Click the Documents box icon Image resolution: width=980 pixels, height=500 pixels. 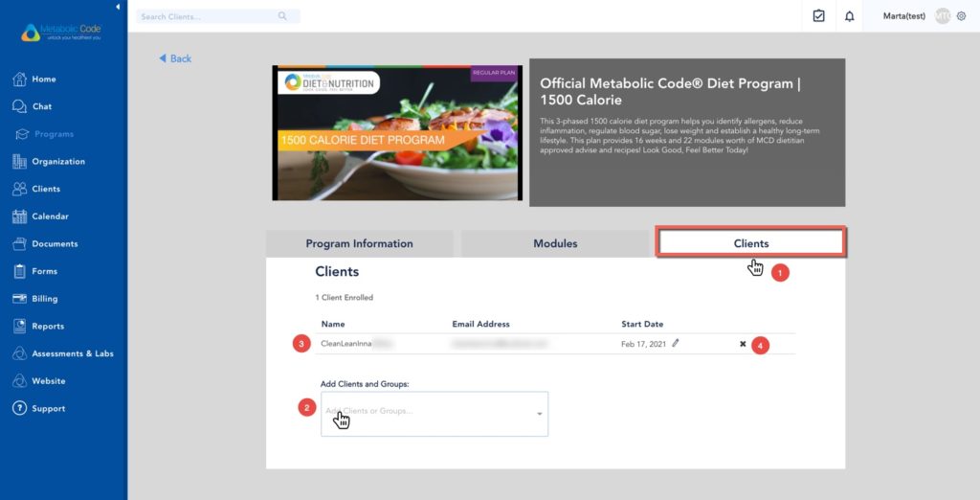point(19,243)
